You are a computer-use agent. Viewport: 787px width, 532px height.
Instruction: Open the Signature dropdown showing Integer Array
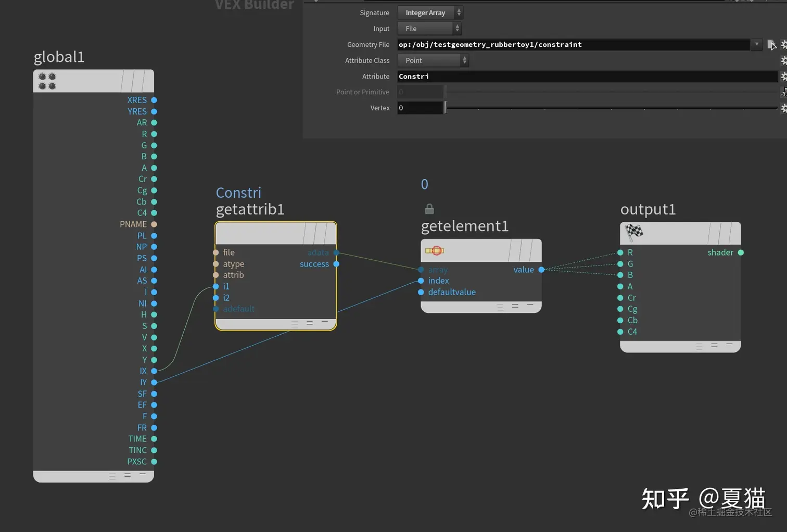430,12
